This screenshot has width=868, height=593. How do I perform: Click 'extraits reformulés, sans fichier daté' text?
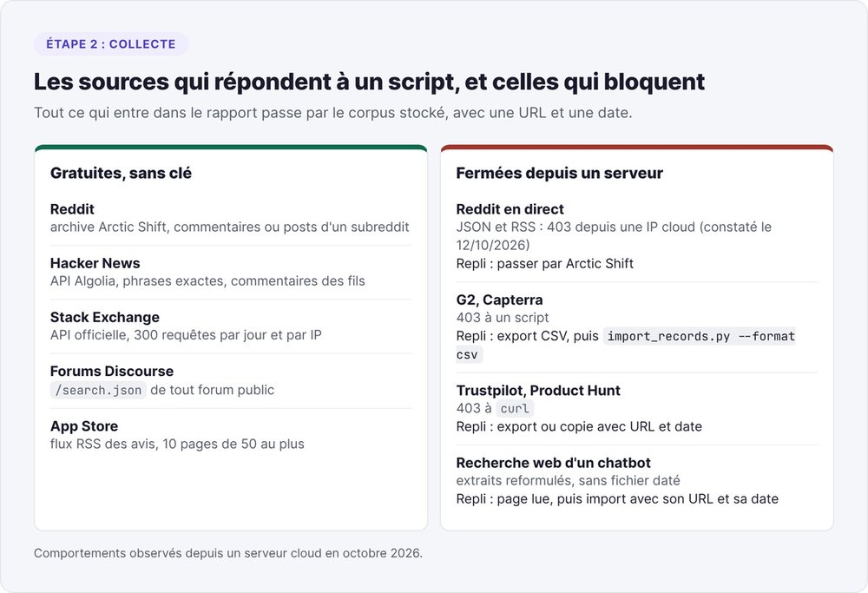coord(568,480)
